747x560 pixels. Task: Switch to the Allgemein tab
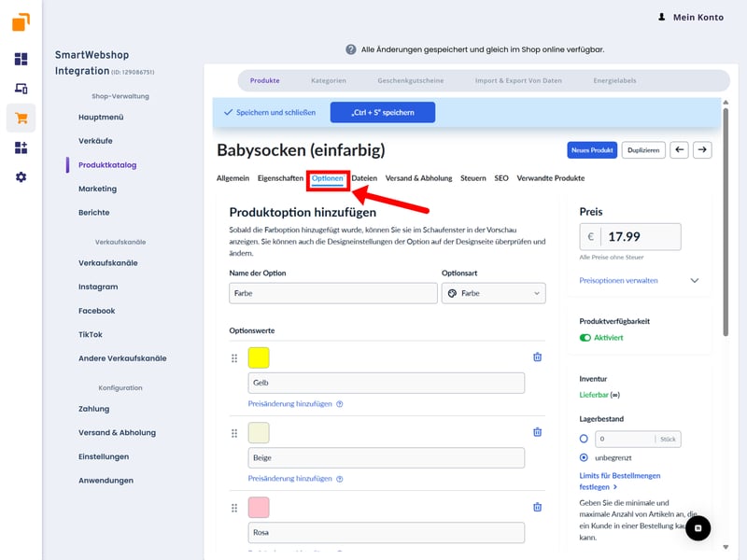click(x=233, y=178)
